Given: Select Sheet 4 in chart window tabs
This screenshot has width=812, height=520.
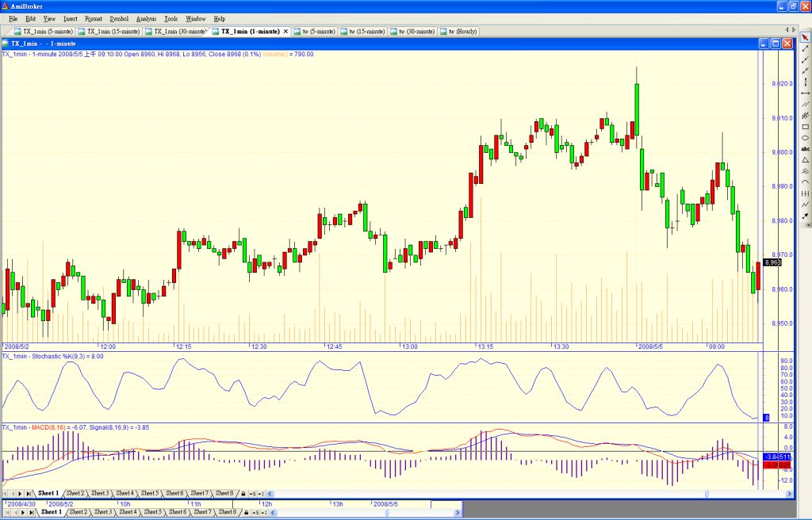Looking at the screenshot, I should tap(124, 494).
